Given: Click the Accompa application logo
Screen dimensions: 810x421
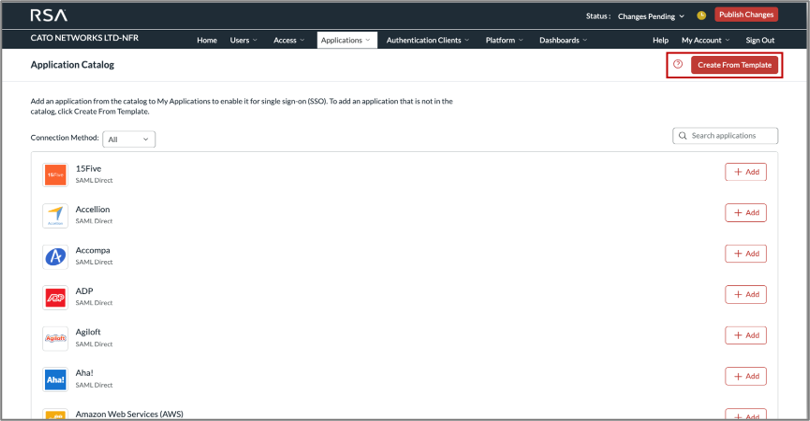Looking at the screenshot, I should pos(55,256).
